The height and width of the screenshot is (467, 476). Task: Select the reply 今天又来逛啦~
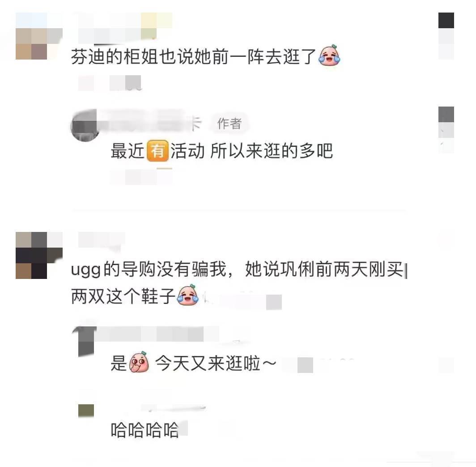coord(194,363)
